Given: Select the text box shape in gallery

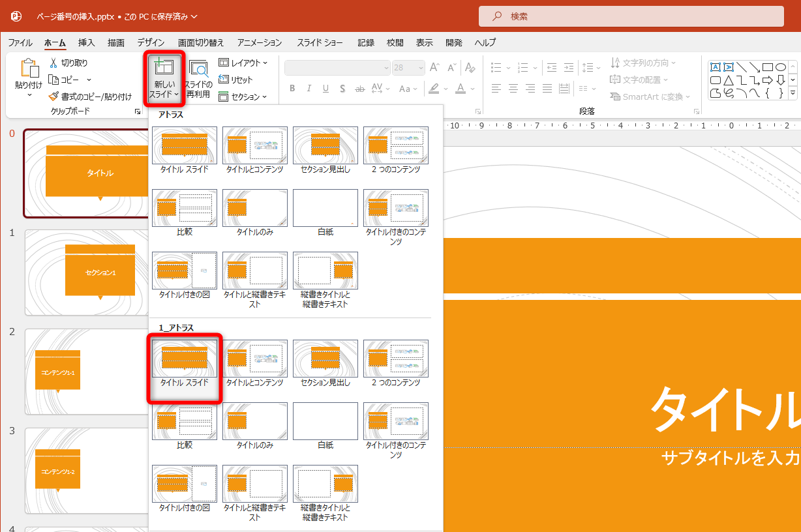Looking at the screenshot, I should click(716, 67).
